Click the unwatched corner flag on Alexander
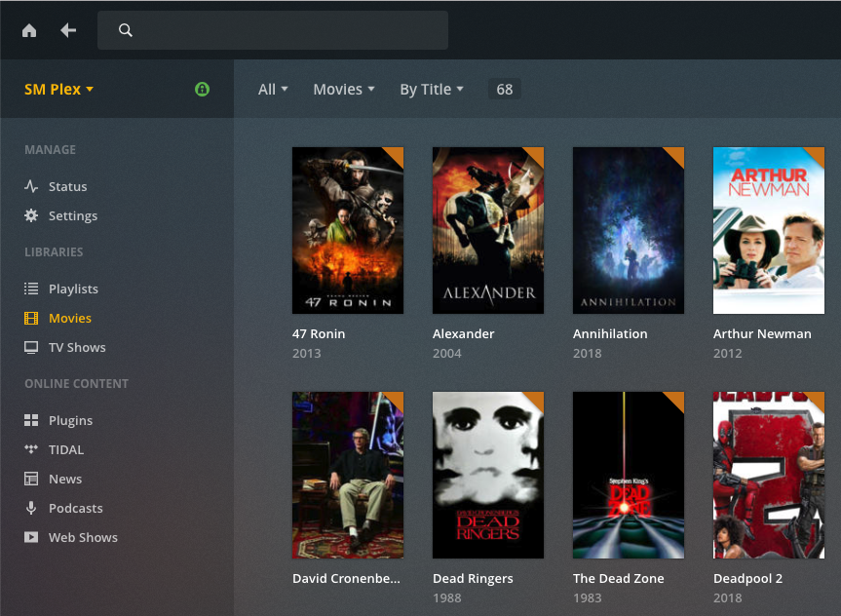 click(x=536, y=155)
